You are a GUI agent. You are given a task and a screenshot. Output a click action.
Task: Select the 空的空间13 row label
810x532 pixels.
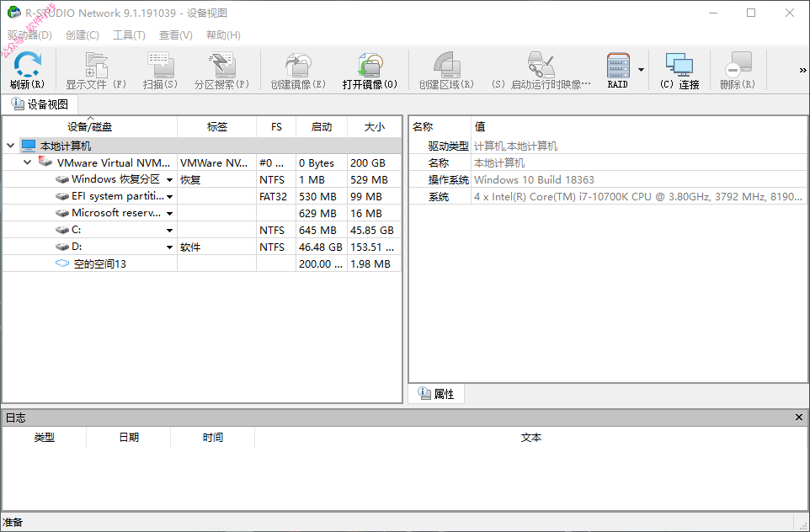click(99, 264)
